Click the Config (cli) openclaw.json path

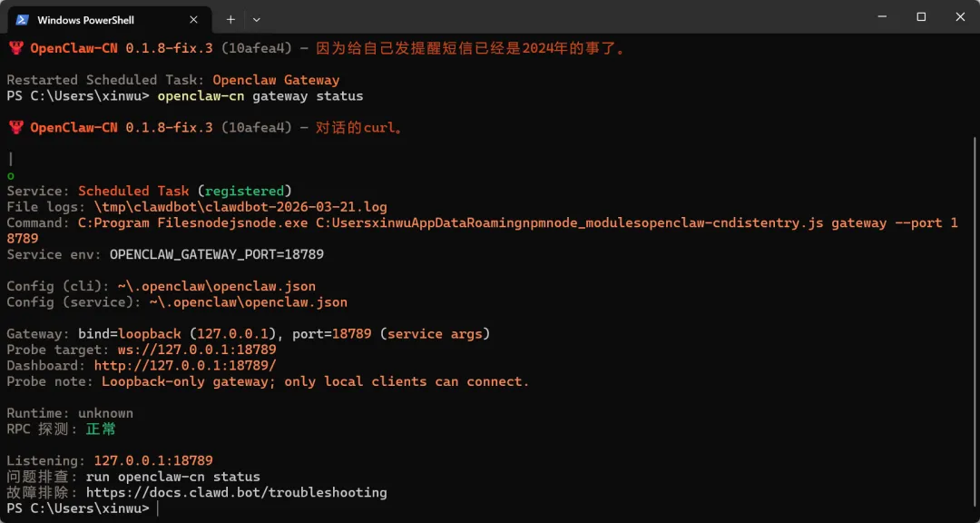coord(217,286)
